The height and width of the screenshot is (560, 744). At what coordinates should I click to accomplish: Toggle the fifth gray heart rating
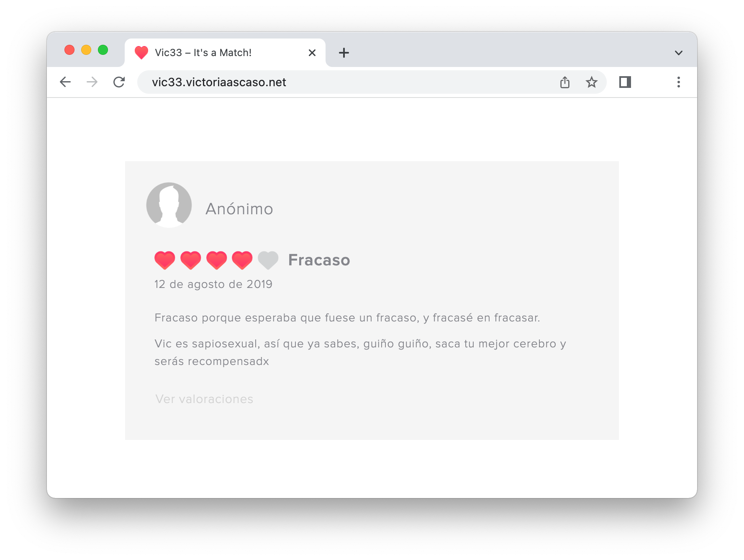click(x=268, y=260)
